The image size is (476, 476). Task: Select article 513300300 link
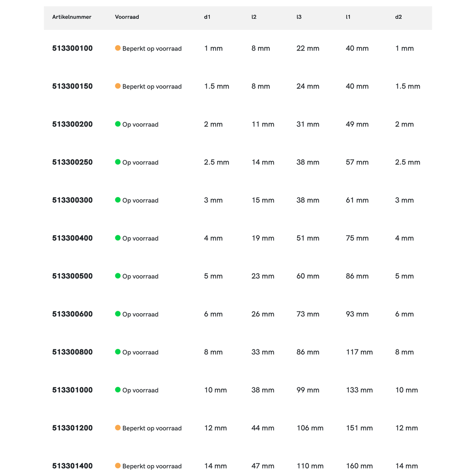pos(72,200)
